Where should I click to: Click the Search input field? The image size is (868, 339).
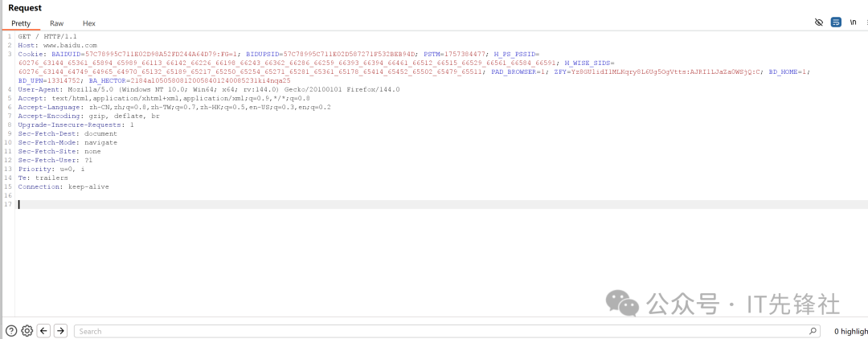click(x=447, y=331)
